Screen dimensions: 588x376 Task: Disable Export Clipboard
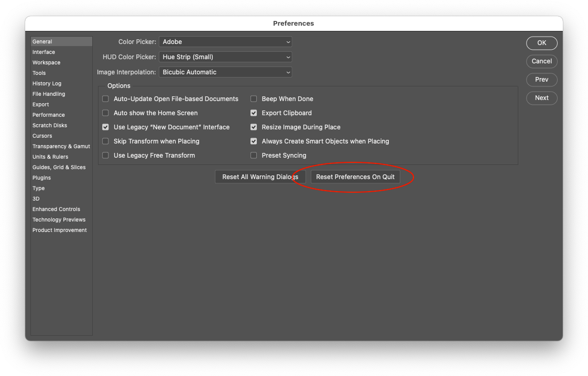253,113
